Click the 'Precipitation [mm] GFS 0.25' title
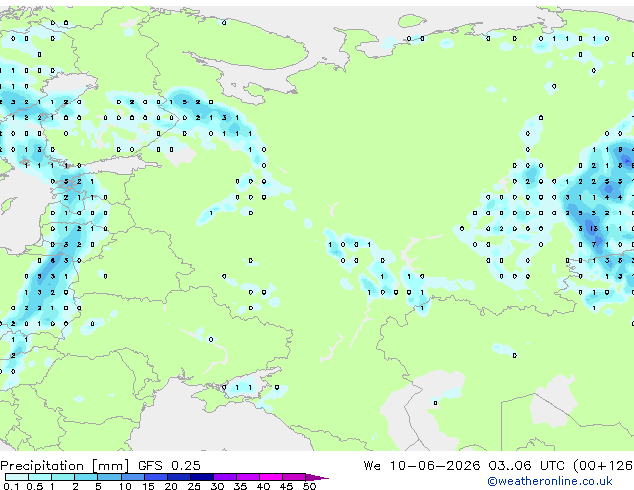The image size is (634, 490). [x=100, y=466]
